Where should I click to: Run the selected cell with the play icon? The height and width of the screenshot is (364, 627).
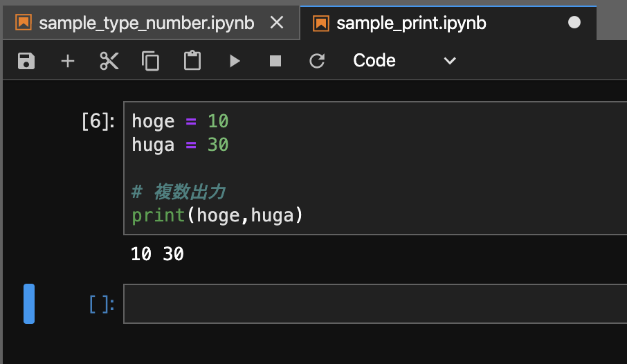click(235, 61)
